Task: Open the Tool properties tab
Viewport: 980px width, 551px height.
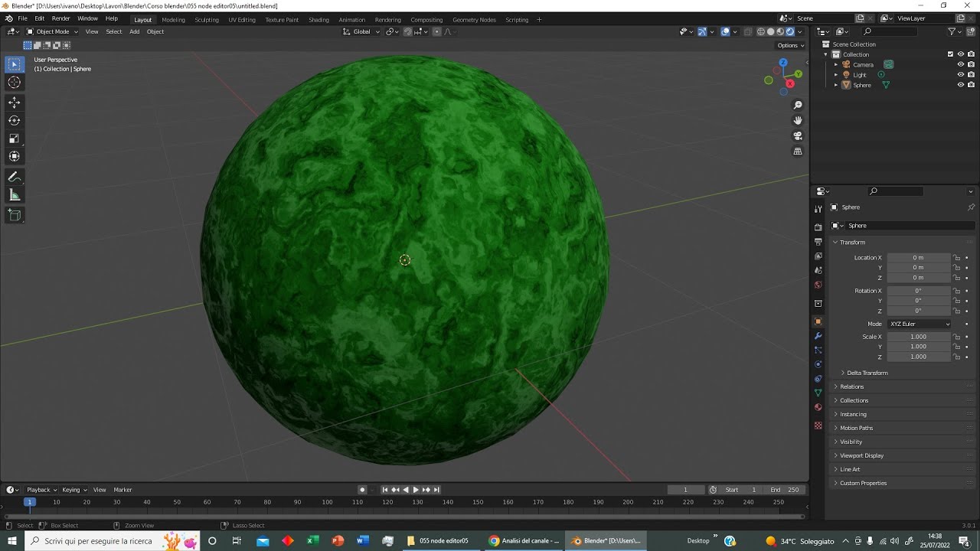Action: [818, 209]
